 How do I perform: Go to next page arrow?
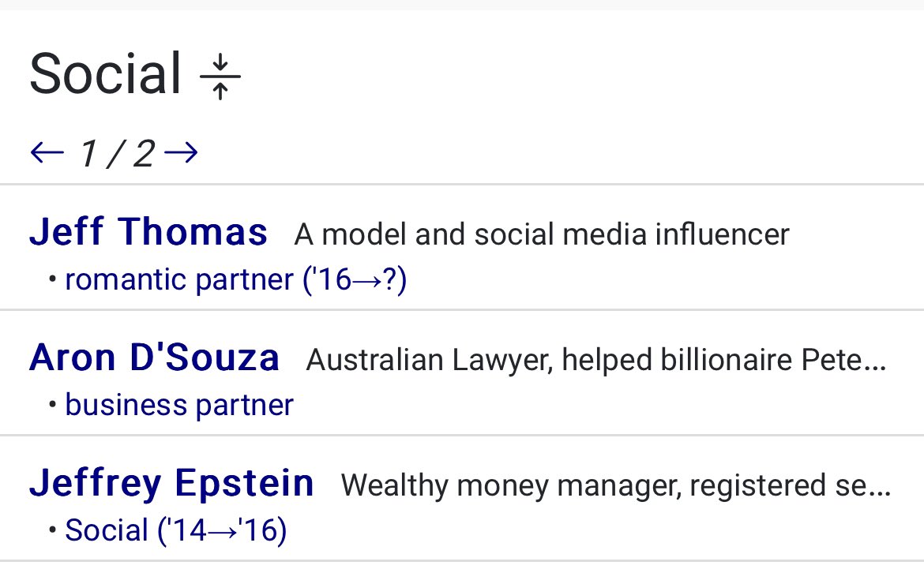(181, 152)
